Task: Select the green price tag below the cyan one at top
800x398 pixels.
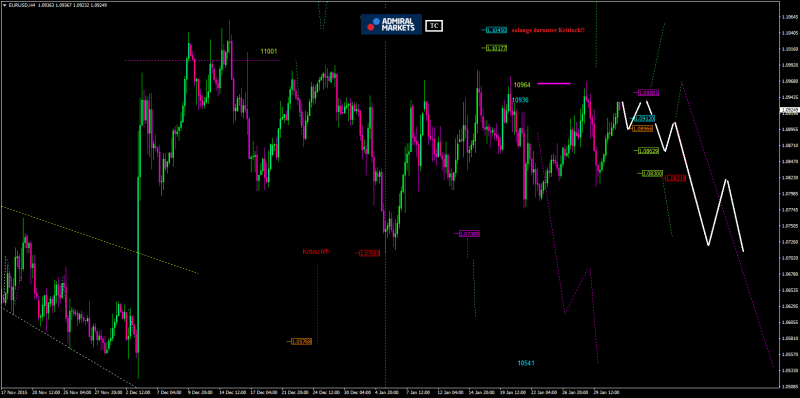Action: click(496, 48)
